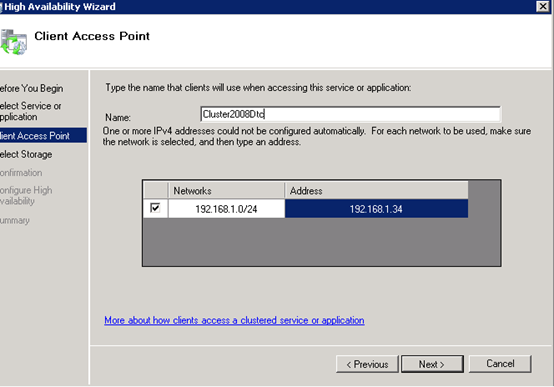Screen dimensions: 554x387
Task: Click the Networks column header
Action: pyautogui.click(x=226, y=191)
